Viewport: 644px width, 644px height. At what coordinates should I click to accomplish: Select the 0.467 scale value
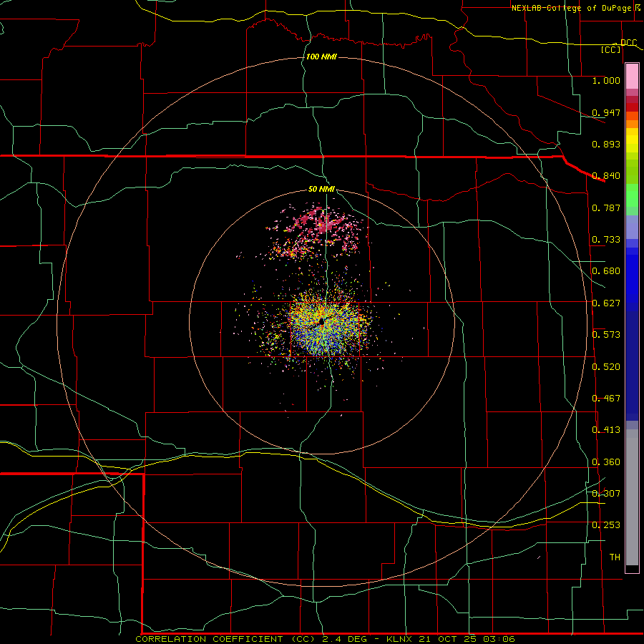point(606,399)
